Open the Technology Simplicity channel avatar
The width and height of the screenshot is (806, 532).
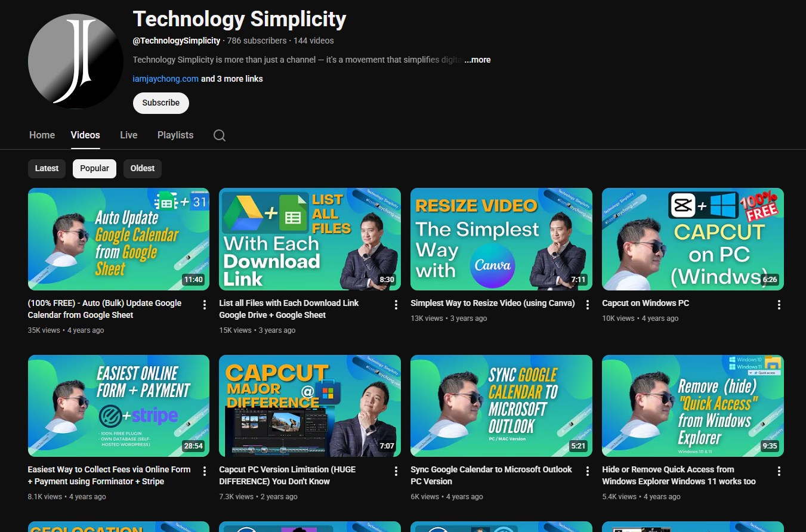tap(76, 62)
